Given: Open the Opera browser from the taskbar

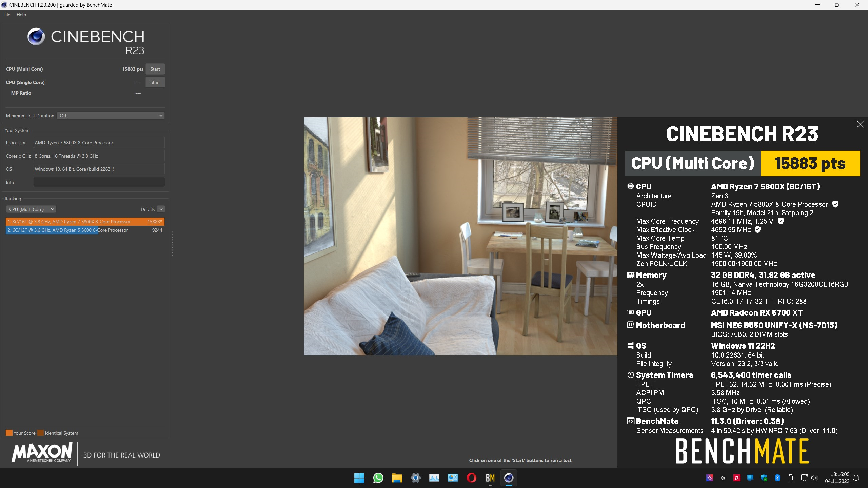Looking at the screenshot, I should click(x=471, y=478).
